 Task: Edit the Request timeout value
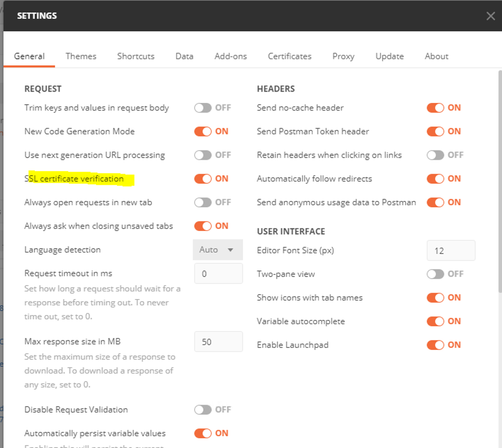click(x=218, y=273)
